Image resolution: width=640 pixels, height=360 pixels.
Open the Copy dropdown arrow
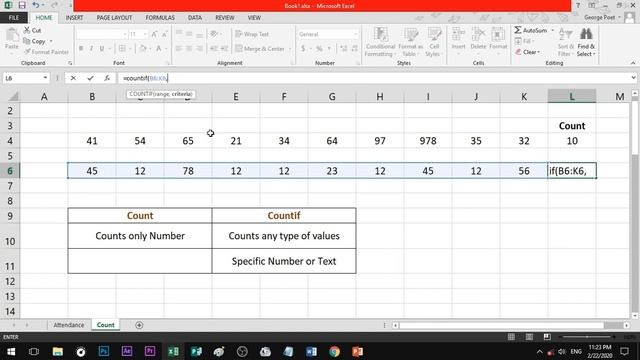point(51,41)
